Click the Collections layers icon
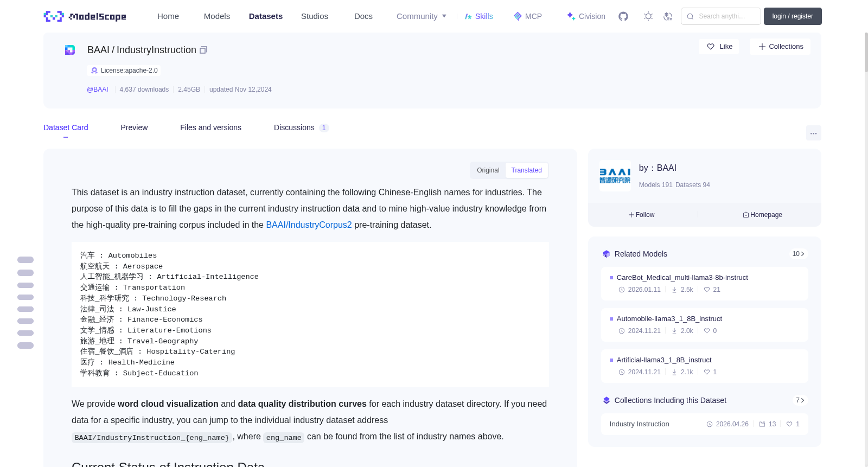Screen dimensions: 868x467 coord(607,400)
